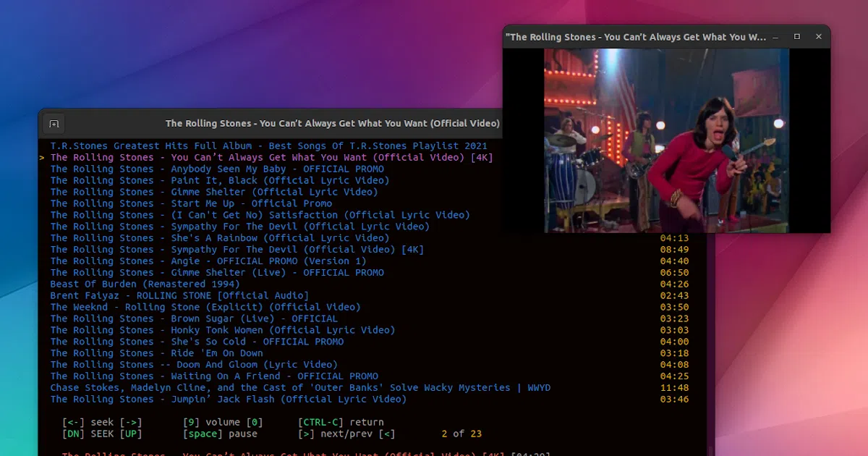Click the 04:13 duration value
This screenshot has width=868, height=456.
coord(674,238)
